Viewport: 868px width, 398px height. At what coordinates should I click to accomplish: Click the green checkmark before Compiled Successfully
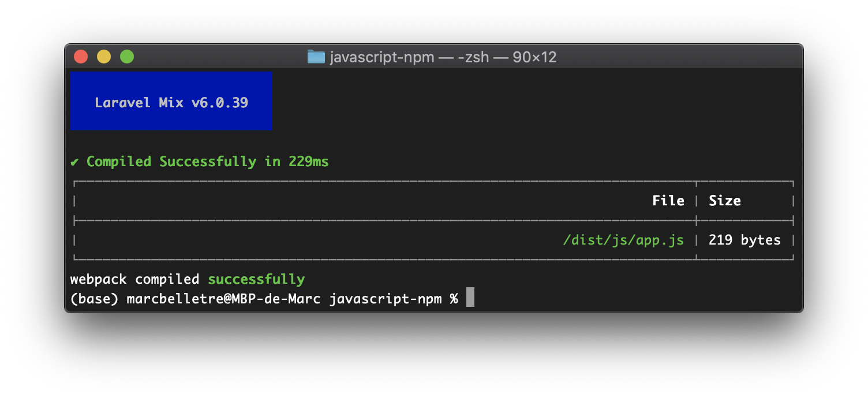click(74, 162)
